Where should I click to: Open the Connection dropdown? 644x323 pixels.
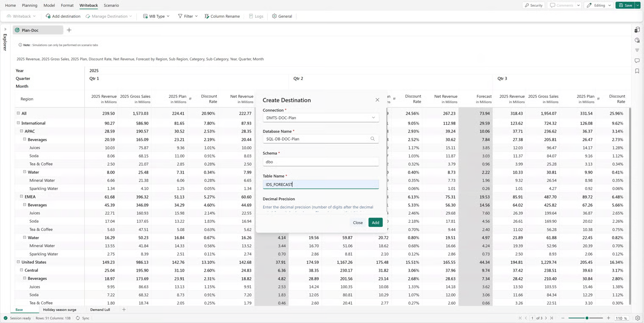(x=320, y=118)
